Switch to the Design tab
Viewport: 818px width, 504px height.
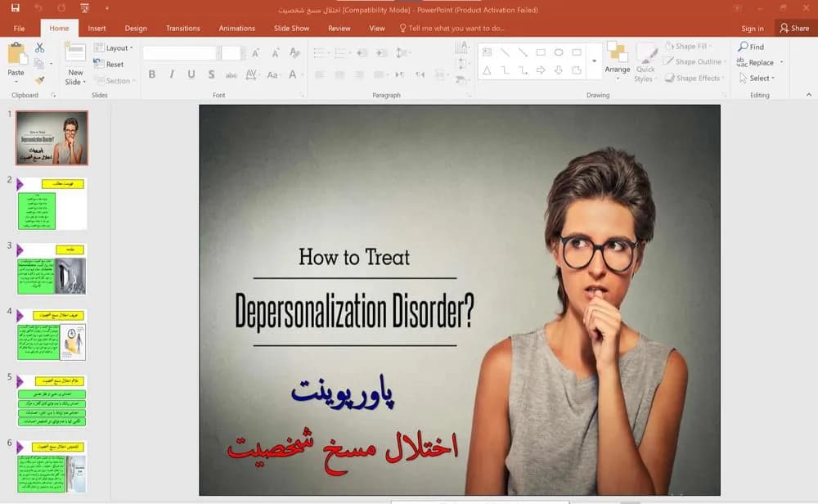point(136,28)
